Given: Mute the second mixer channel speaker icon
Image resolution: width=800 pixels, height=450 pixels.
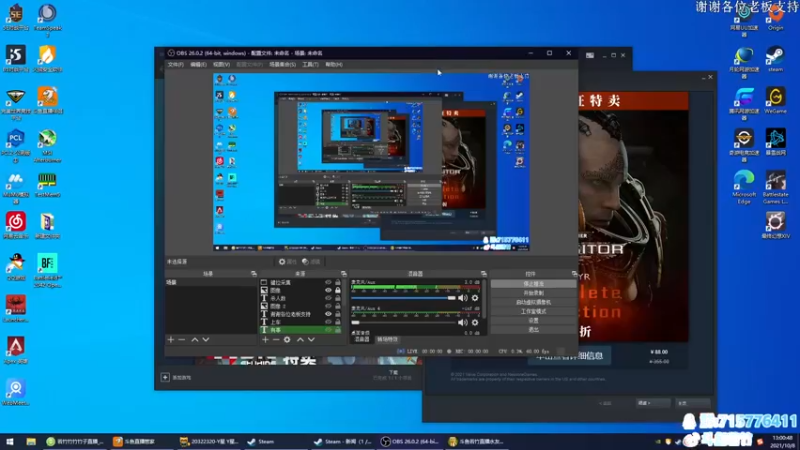Looking at the screenshot, I should tap(462, 322).
